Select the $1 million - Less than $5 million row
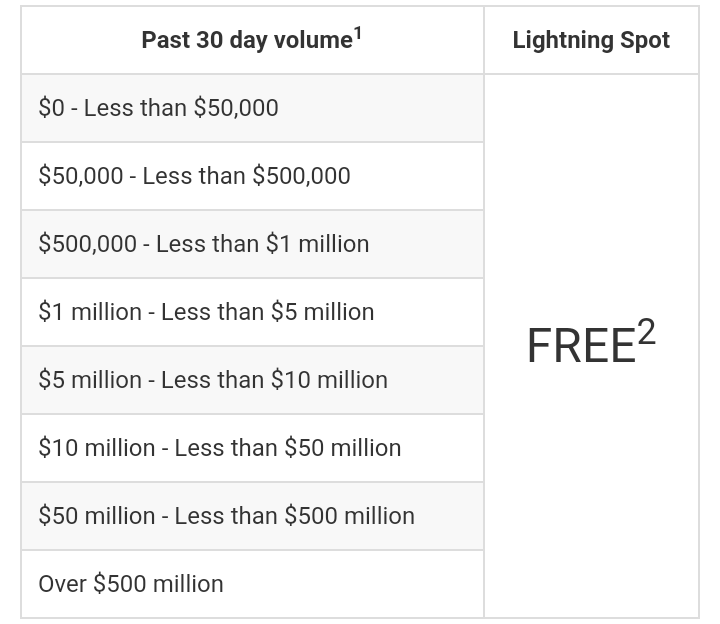 pyautogui.click(x=252, y=312)
